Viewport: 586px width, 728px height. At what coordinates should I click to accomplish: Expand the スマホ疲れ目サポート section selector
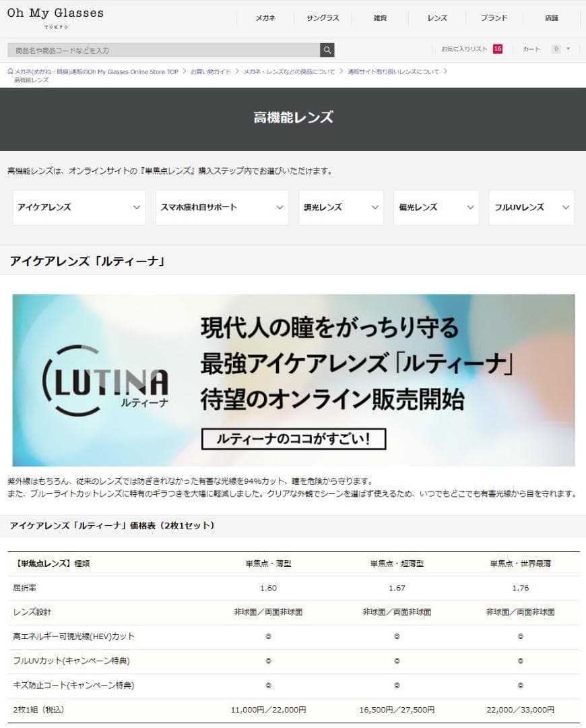coord(222,208)
